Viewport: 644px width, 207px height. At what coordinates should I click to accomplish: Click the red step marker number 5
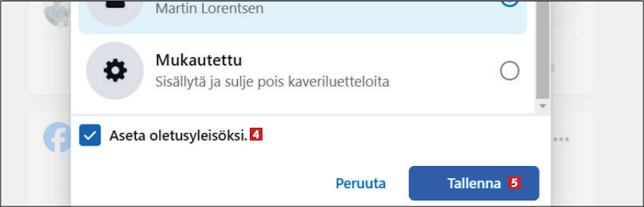point(514,183)
